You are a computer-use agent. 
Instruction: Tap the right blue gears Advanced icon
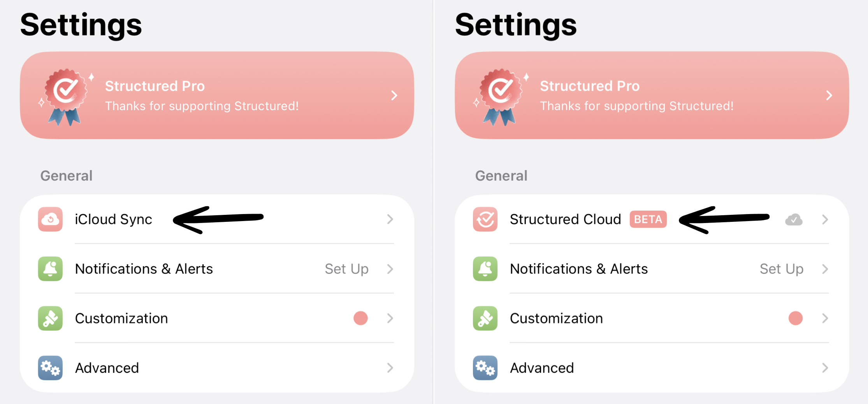tap(485, 367)
